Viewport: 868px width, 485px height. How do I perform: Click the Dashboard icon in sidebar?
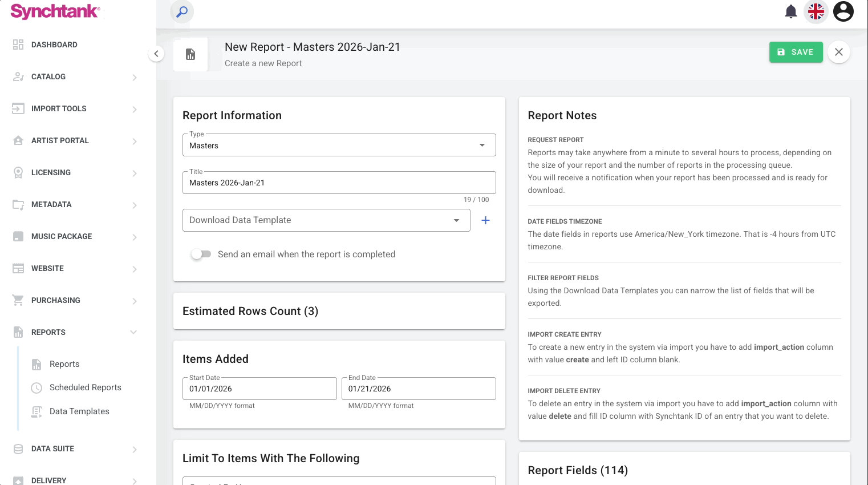[18, 45]
